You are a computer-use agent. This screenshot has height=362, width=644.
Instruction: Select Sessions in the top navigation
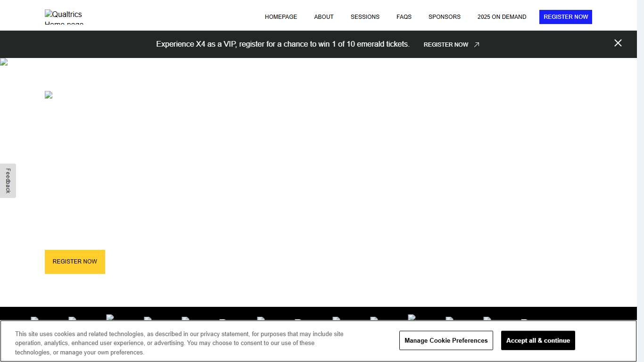pos(365,17)
